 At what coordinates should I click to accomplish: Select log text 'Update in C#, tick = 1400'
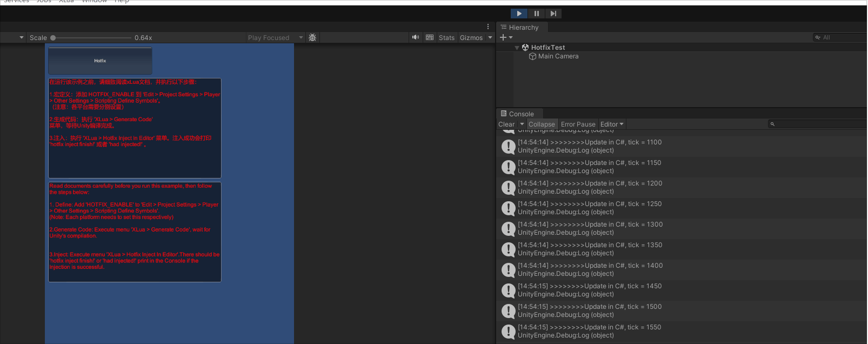(624, 266)
